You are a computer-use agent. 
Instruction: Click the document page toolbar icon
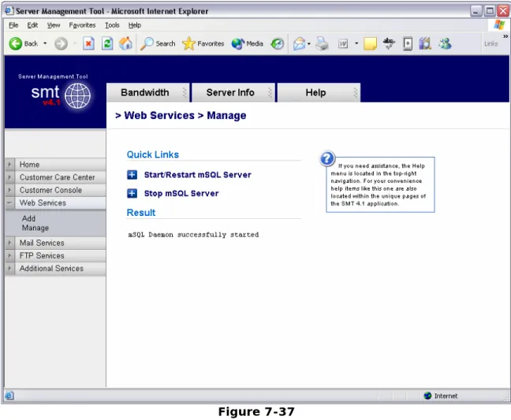click(x=408, y=43)
